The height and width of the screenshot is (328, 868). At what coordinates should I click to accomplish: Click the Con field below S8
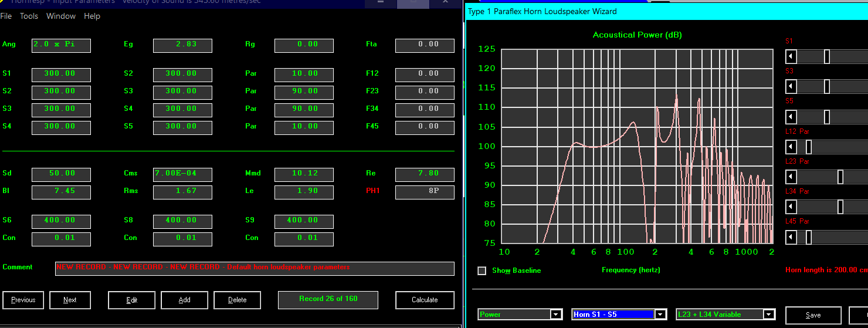[x=182, y=239]
